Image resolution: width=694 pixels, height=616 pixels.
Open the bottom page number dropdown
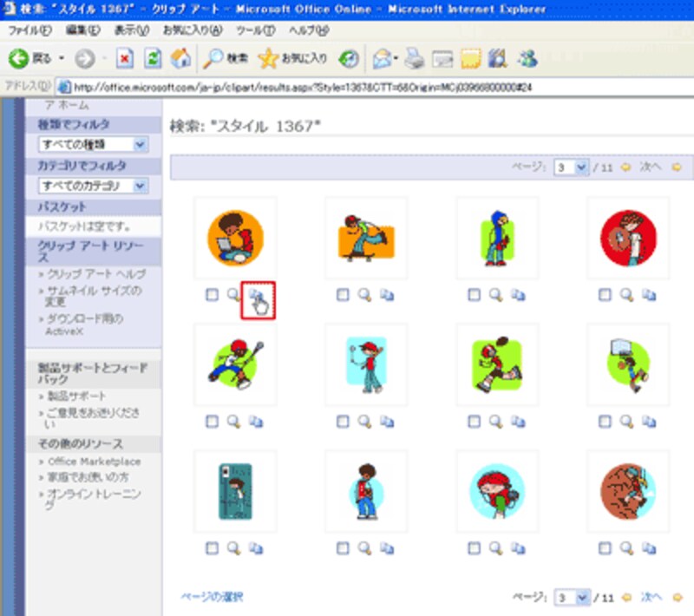coord(572,598)
